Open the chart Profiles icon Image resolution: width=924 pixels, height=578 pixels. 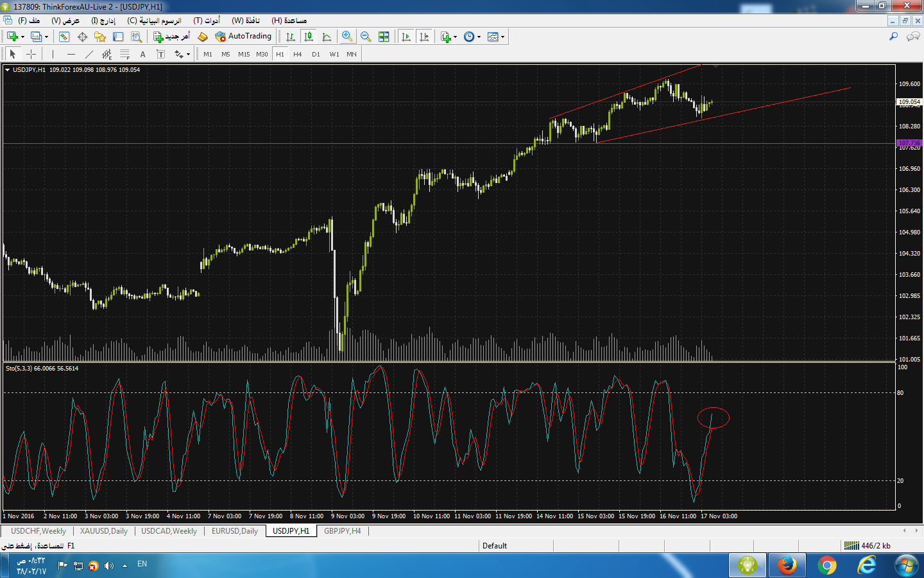(x=36, y=37)
